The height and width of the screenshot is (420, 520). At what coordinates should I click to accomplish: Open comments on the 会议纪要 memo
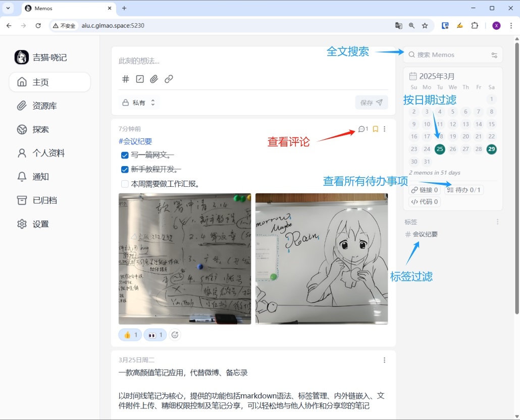coord(363,129)
